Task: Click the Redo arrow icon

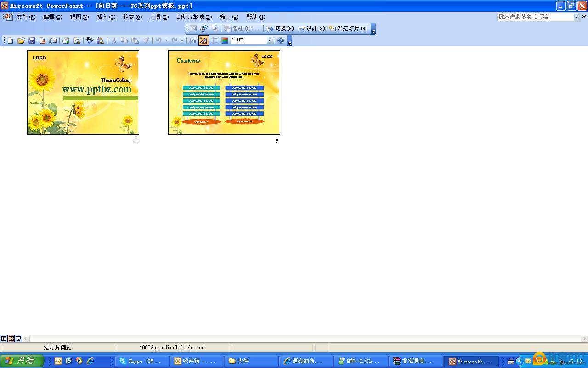Action: click(x=174, y=40)
